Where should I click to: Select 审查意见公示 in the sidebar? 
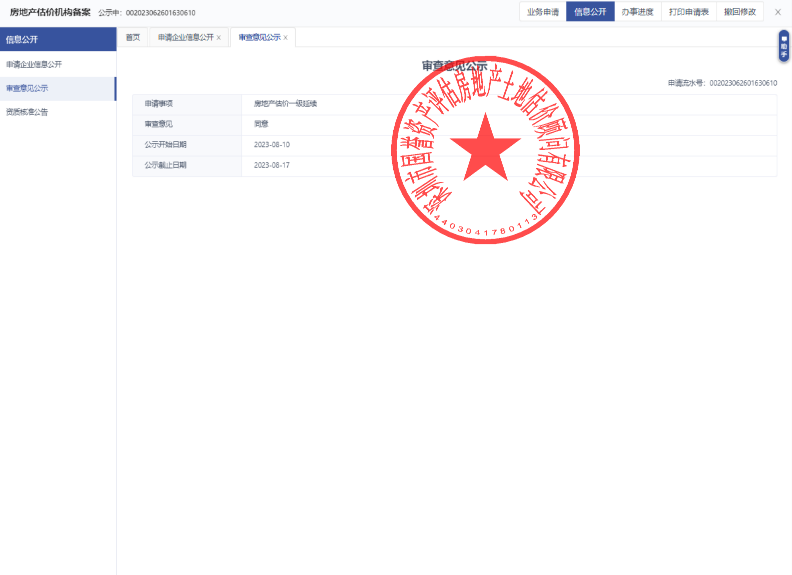(27, 88)
